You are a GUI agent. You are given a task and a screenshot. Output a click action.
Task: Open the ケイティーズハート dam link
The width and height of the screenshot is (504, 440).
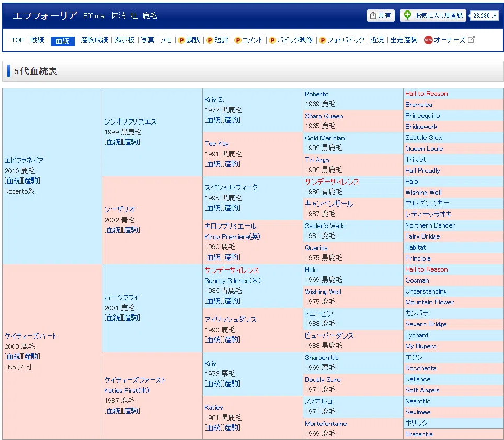point(30,336)
